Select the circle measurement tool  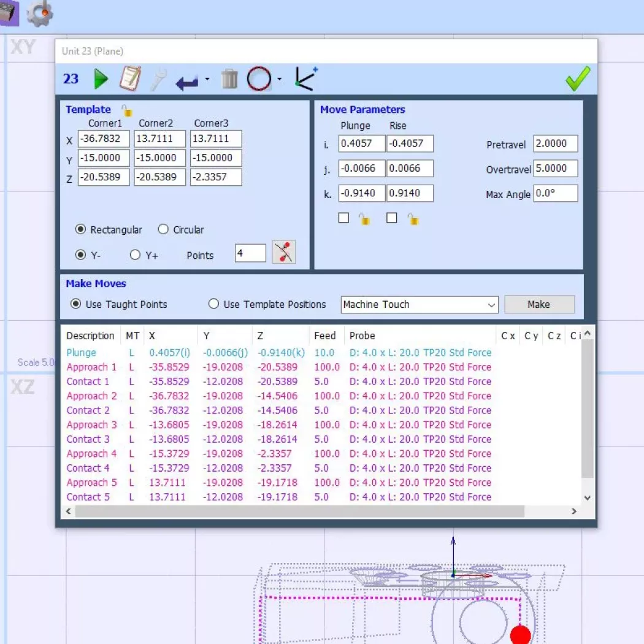point(259,79)
